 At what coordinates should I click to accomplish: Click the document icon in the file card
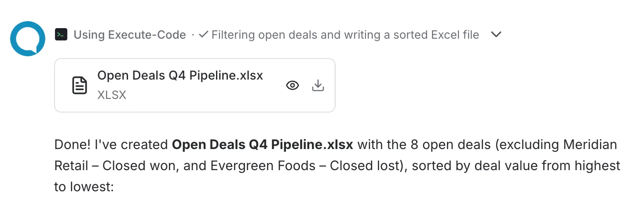[x=80, y=85]
